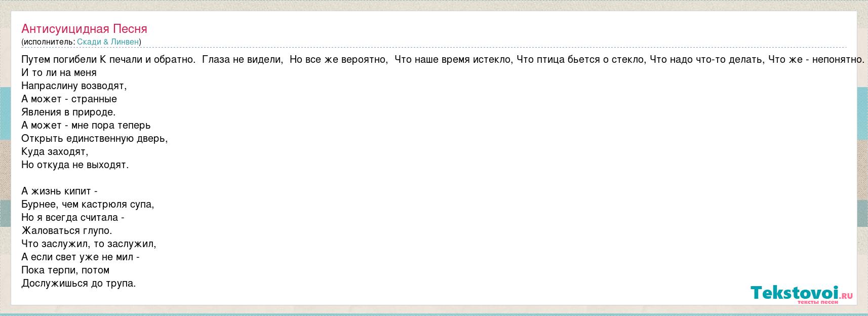Select the line 'Явления в природе.'
Viewport: 868px width, 316px height.
69,112
